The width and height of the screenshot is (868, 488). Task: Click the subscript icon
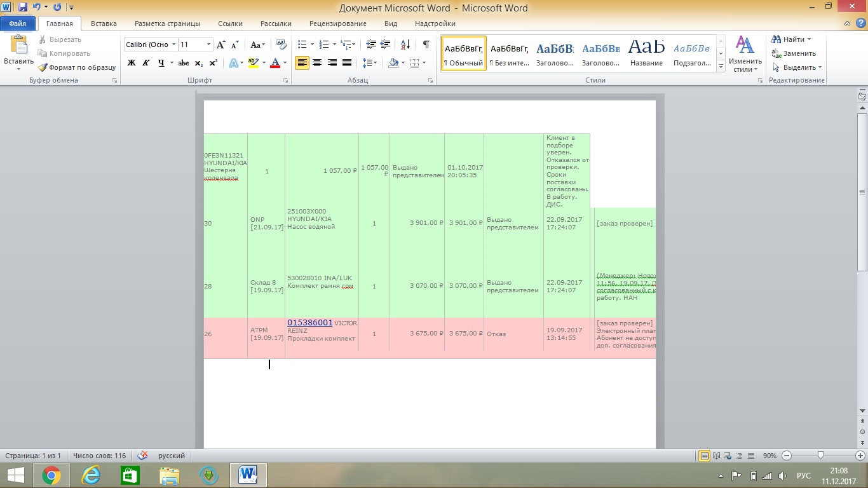point(199,63)
